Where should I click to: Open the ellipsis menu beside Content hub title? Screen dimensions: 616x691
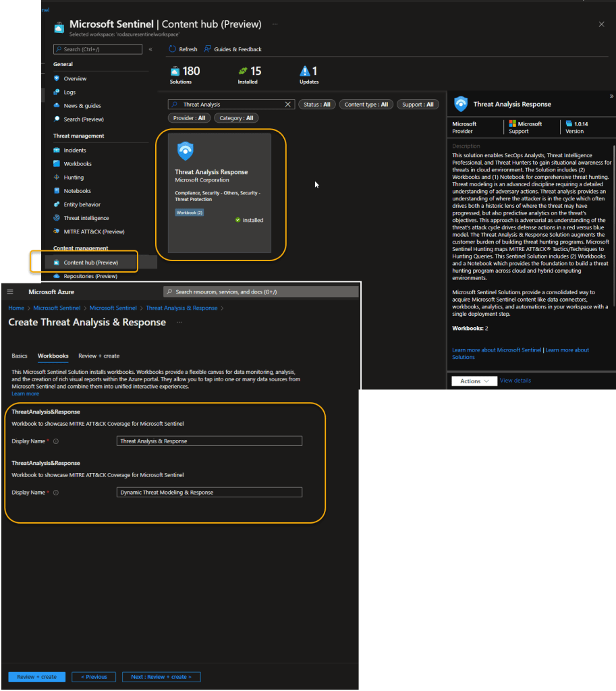(275, 24)
